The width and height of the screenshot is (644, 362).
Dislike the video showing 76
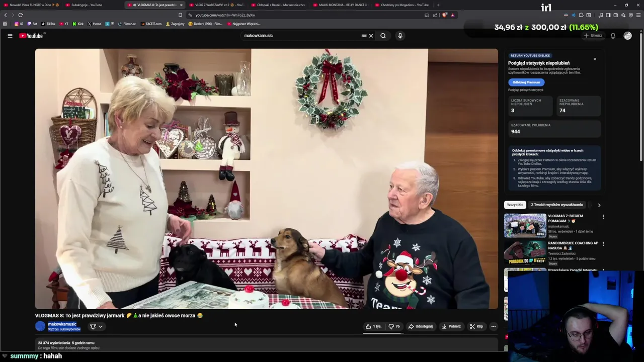click(394, 326)
